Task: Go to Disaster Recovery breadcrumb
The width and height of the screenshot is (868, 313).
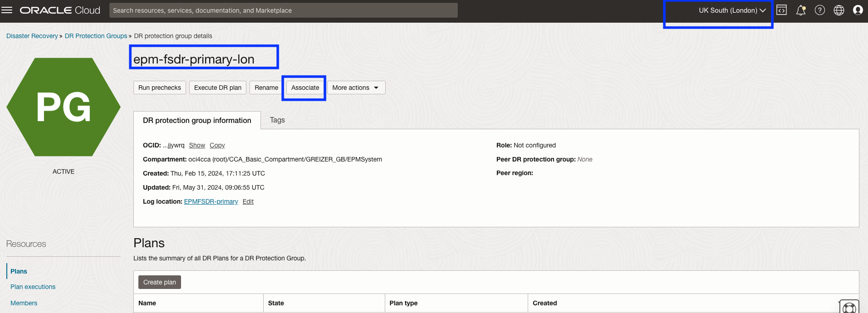Action: click(32, 36)
